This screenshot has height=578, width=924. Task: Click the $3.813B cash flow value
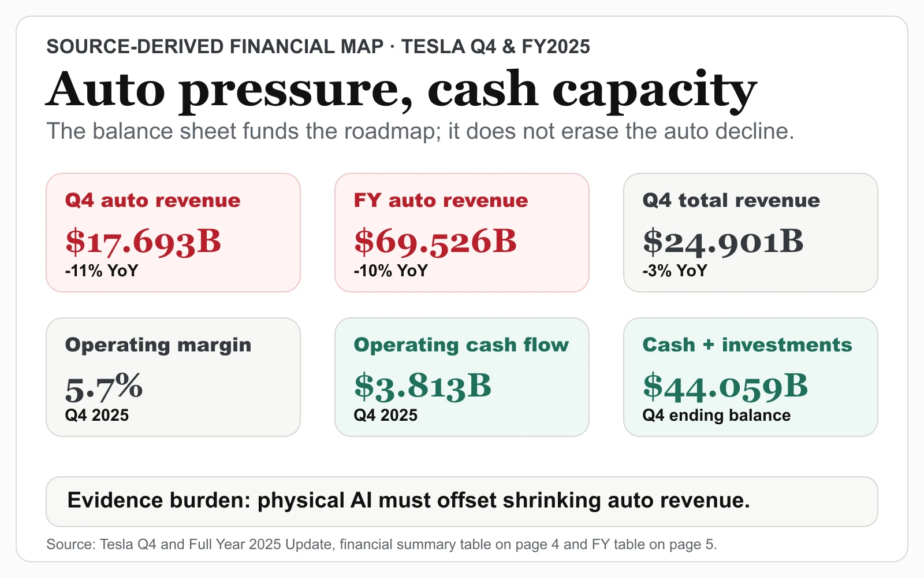423,386
